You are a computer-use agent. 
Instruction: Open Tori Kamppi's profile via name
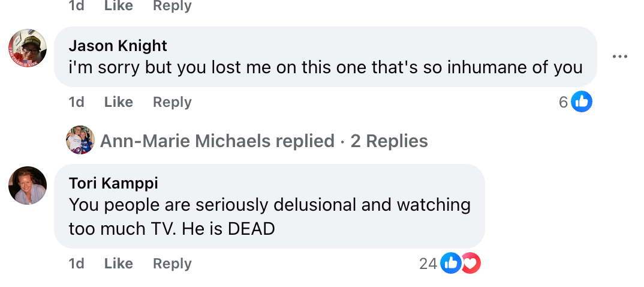tap(113, 183)
